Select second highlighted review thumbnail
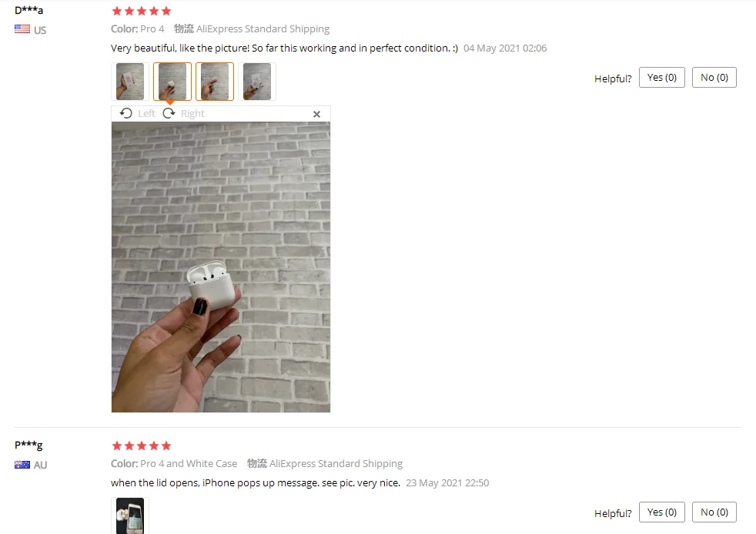Screen dimensions: 756x534 [172, 82]
